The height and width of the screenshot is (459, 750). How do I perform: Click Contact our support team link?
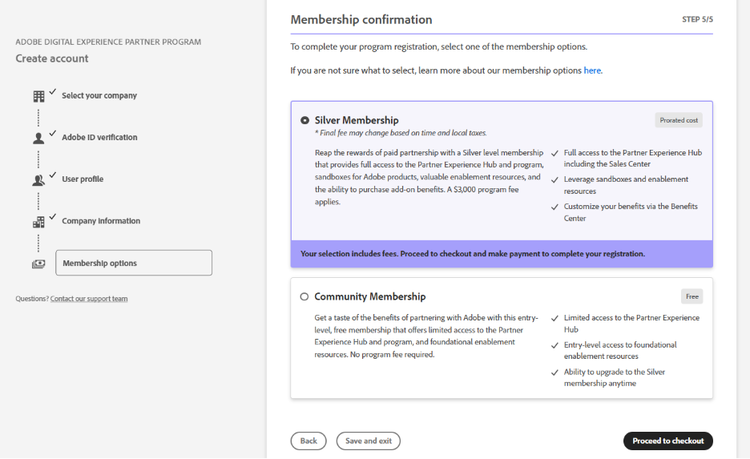tap(89, 299)
